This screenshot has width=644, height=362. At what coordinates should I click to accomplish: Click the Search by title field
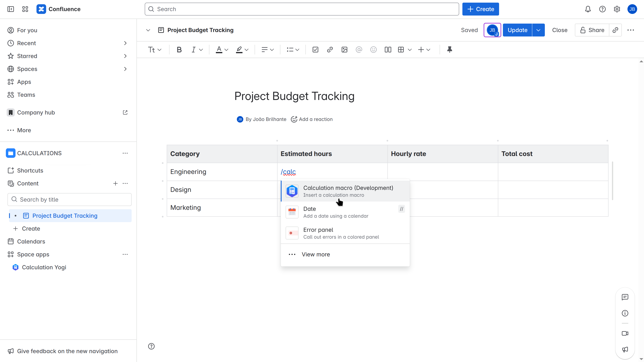pyautogui.click(x=70, y=200)
